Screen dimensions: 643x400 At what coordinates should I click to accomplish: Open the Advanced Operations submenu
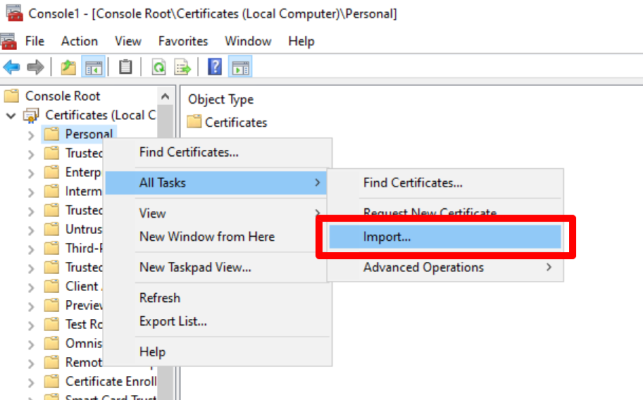445,267
